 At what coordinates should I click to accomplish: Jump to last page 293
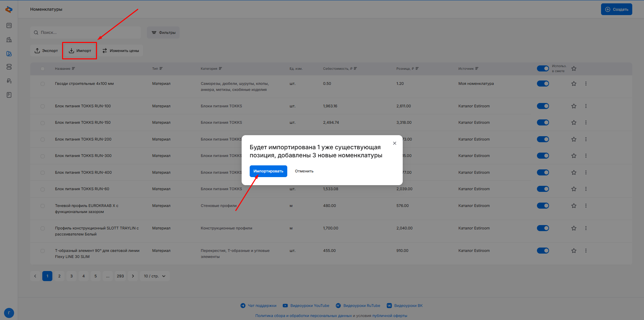[120, 276]
